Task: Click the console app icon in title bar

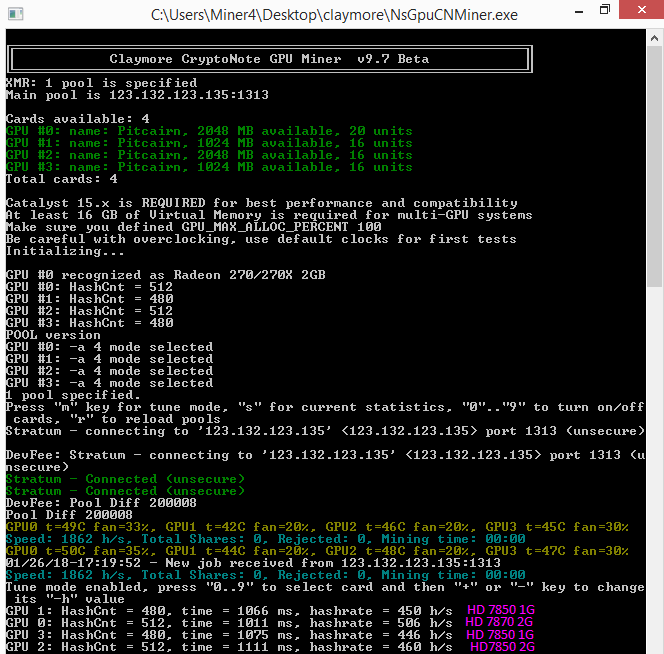Action: click(14, 13)
